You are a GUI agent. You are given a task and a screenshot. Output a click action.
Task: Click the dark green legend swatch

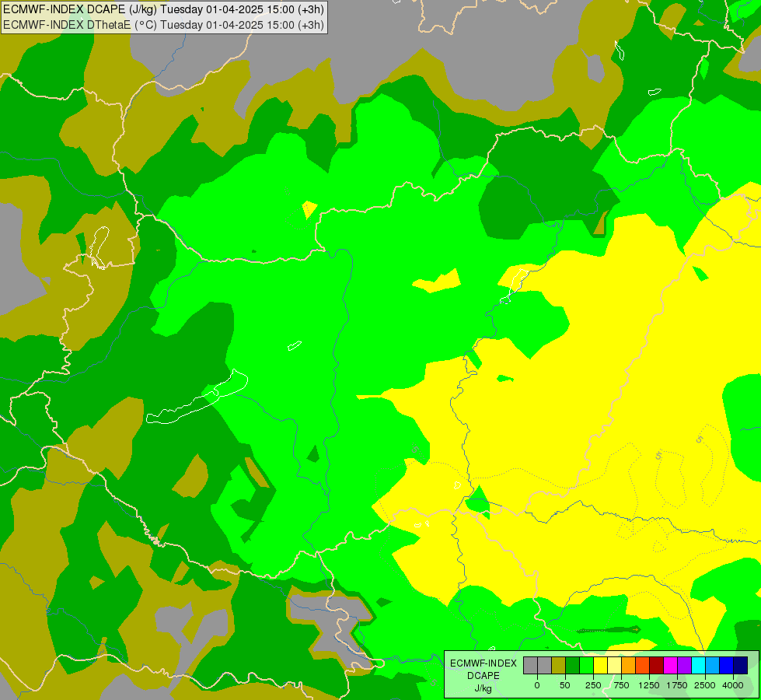[x=573, y=665]
